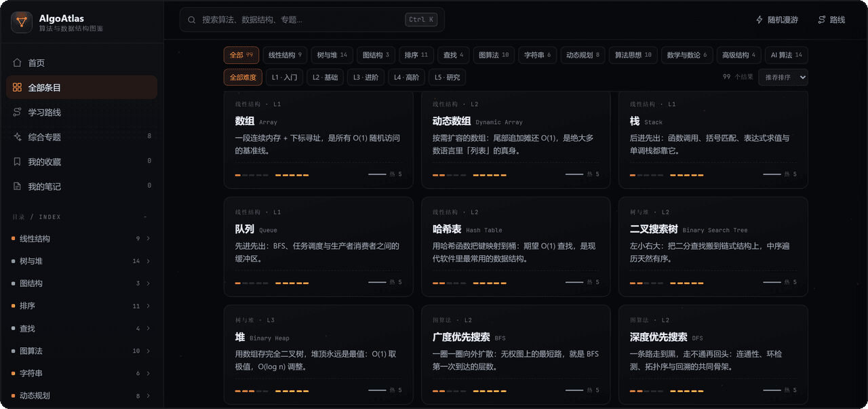This screenshot has width=868, height=409.
Task: Select L3 · 进阶 difficulty filter
Action: (366, 77)
